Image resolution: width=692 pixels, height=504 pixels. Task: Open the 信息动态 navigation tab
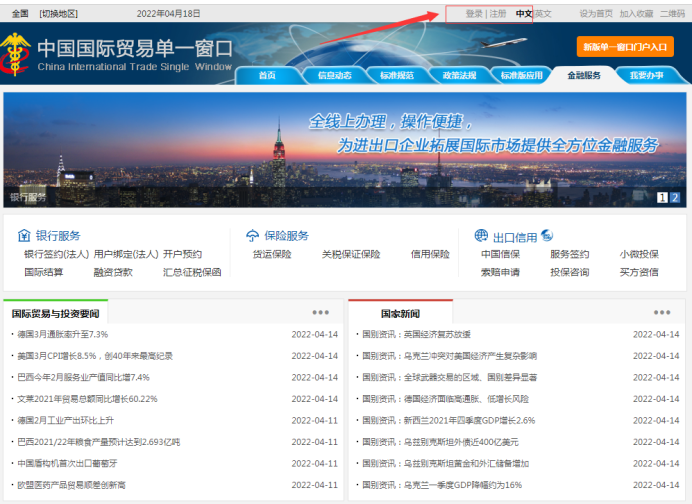pyautogui.click(x=335, y=75)
